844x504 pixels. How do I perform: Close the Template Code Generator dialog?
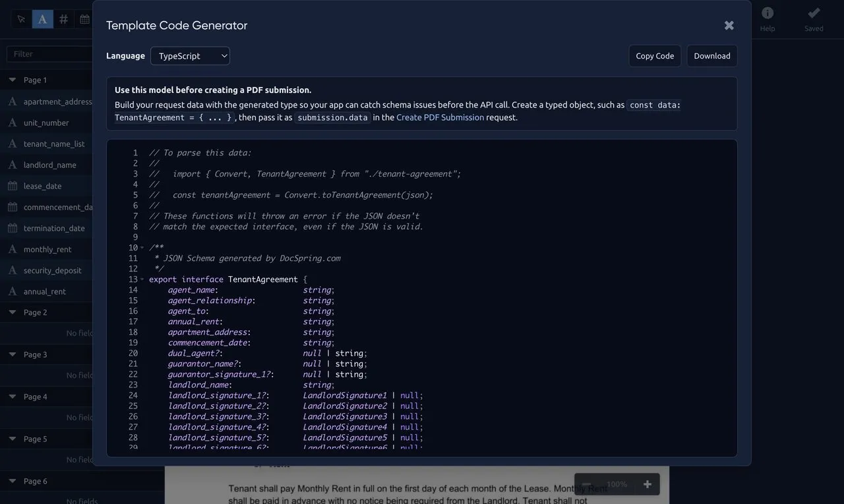(x=729, y=25)
